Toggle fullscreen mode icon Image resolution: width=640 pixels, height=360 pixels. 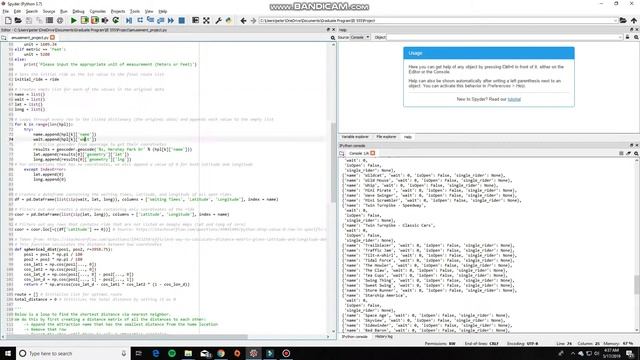pos(207,20)
